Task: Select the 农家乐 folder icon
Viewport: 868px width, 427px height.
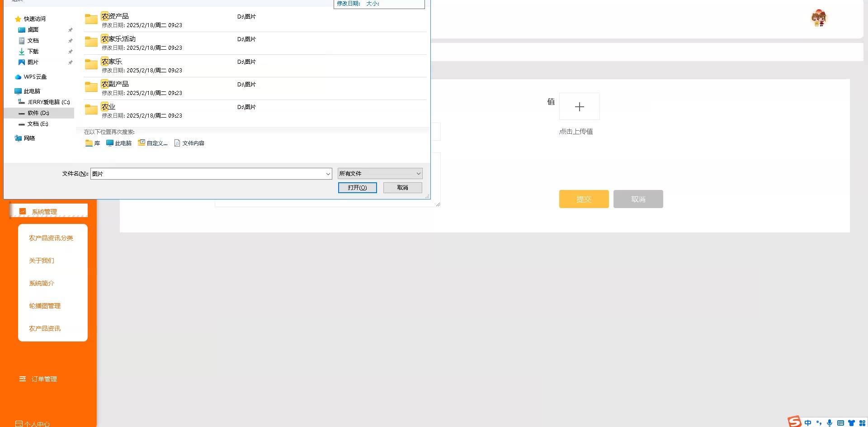Action: point(91,64)
